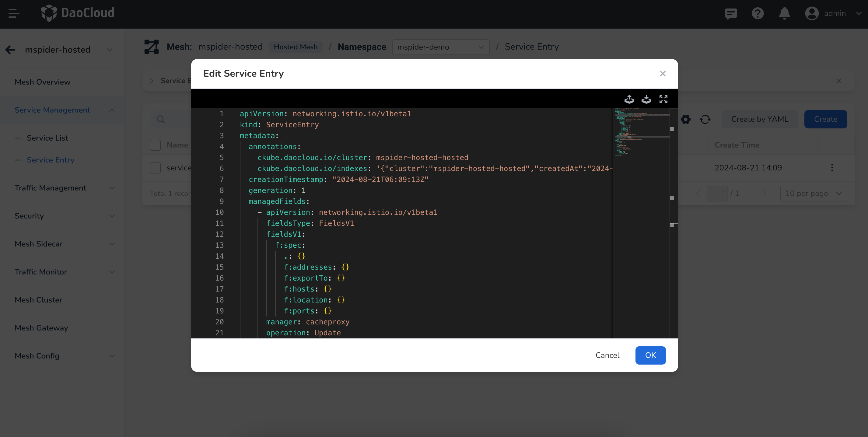Open the messages chat icon
This screenshot has height=437, width=868.
click(731, 13)
